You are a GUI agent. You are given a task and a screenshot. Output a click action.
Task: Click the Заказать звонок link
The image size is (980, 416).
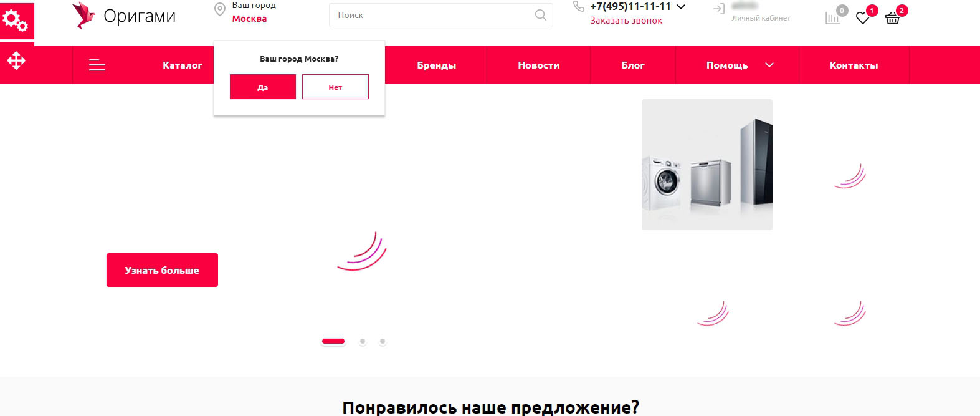coord(626,21)
